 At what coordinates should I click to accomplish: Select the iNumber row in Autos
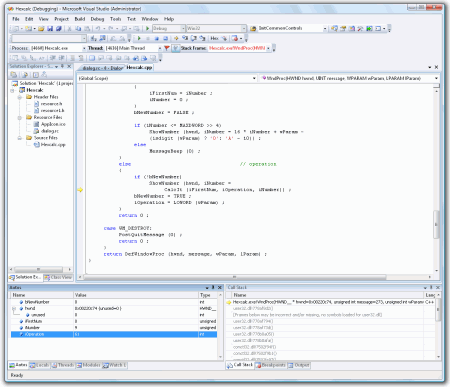tap(114, 328)
